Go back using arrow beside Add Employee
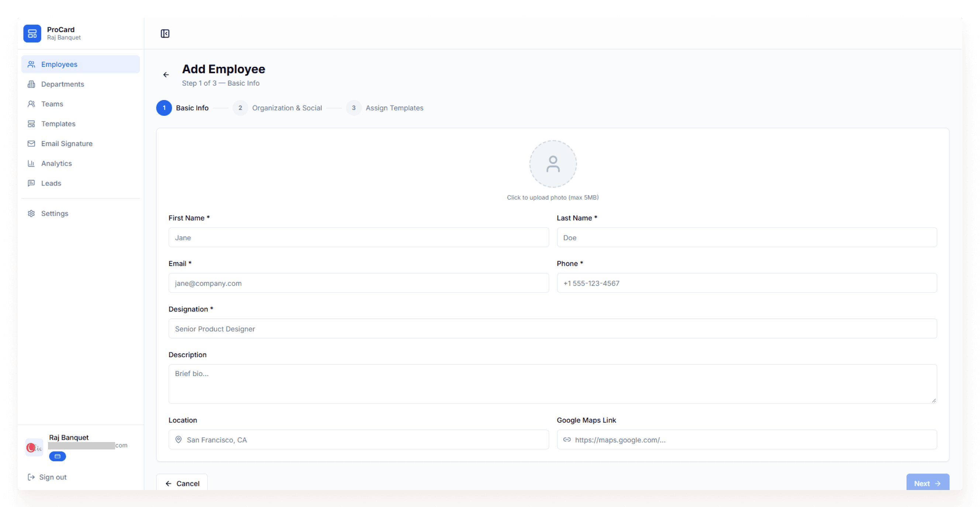 tap(166, 75)
